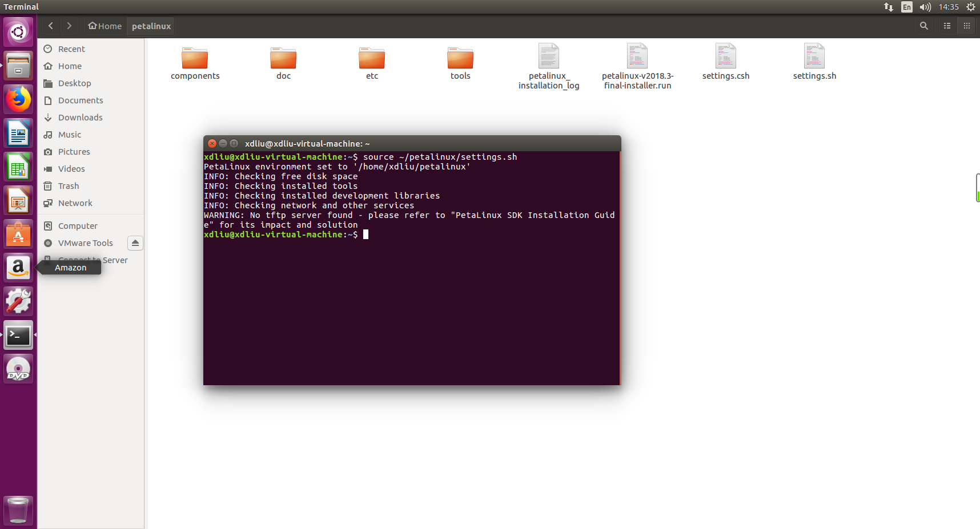Toggle the view options grid icon
This screenshot has width=980, height=529.
pyautogui.click(x=967, y=26)
